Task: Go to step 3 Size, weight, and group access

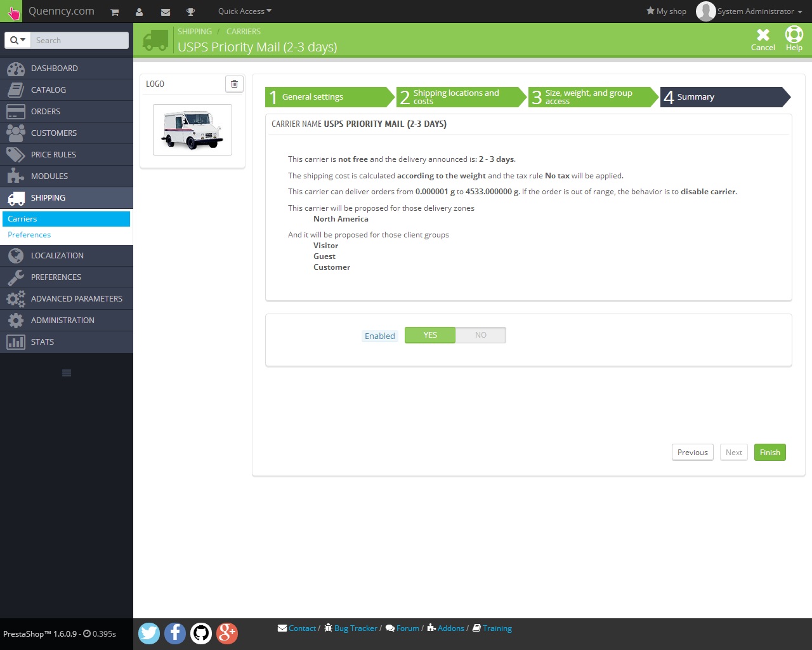Action: point(594,97)
